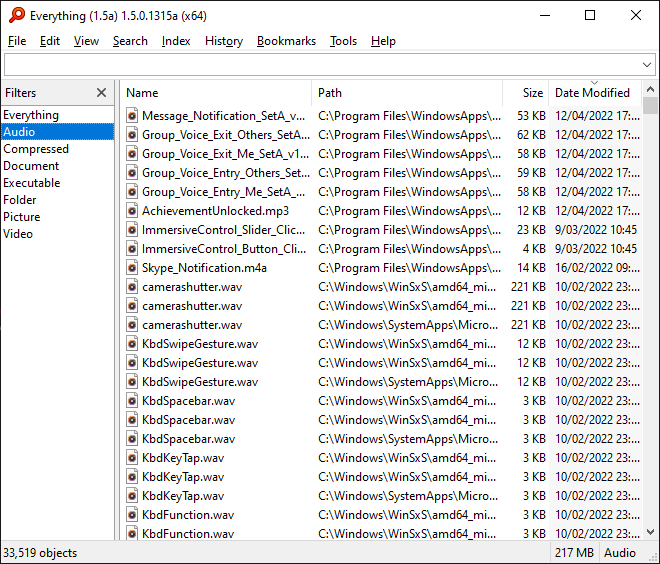
Task: Close the Filters sidebar panel
Action: coord(101,93)
